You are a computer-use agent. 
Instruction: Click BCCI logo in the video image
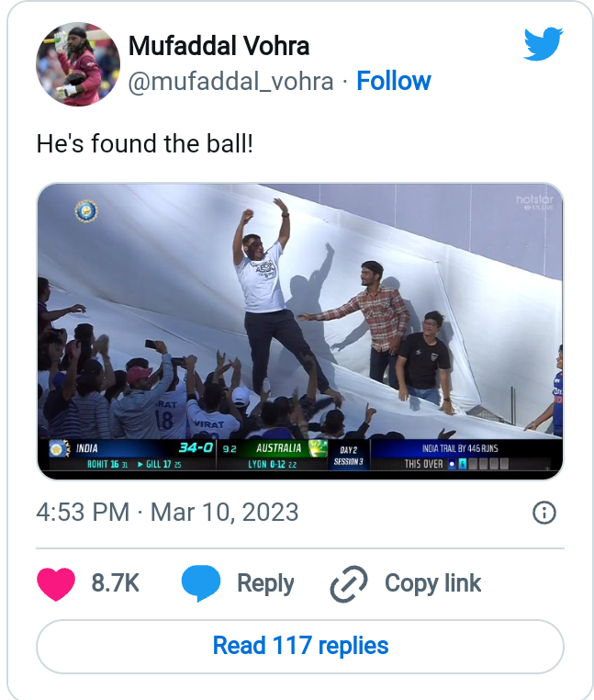pyautogui.click(x=85, y=210)
